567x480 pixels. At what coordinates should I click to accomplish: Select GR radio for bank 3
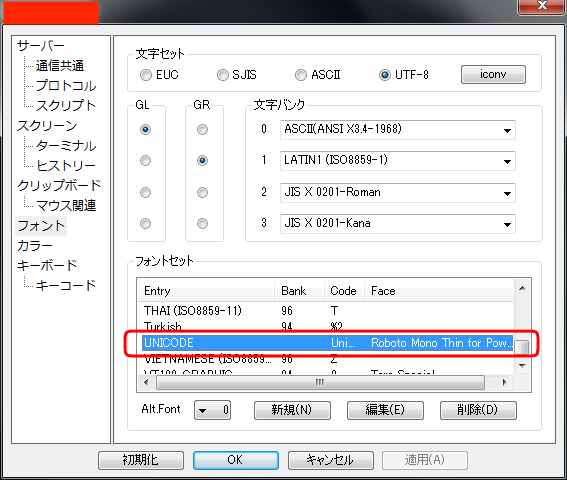202,224
